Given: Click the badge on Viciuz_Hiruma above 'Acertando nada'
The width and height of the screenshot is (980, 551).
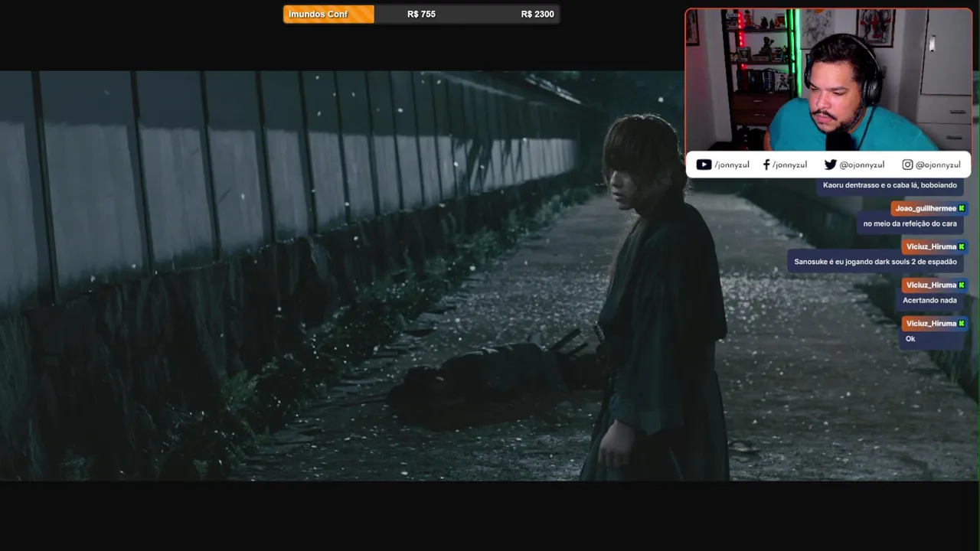Looking at the screenshot, I should click(x=962, y=285).
